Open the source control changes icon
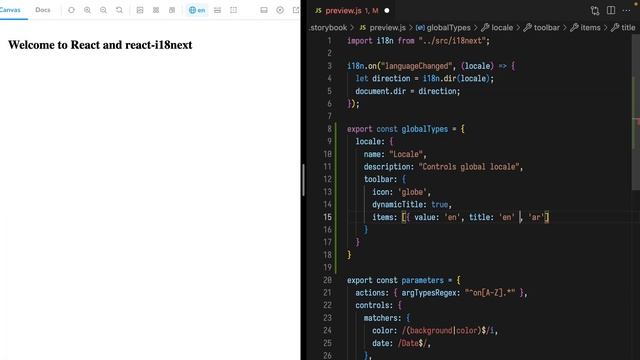Screen dimensions: 640x360 [595, 11]
